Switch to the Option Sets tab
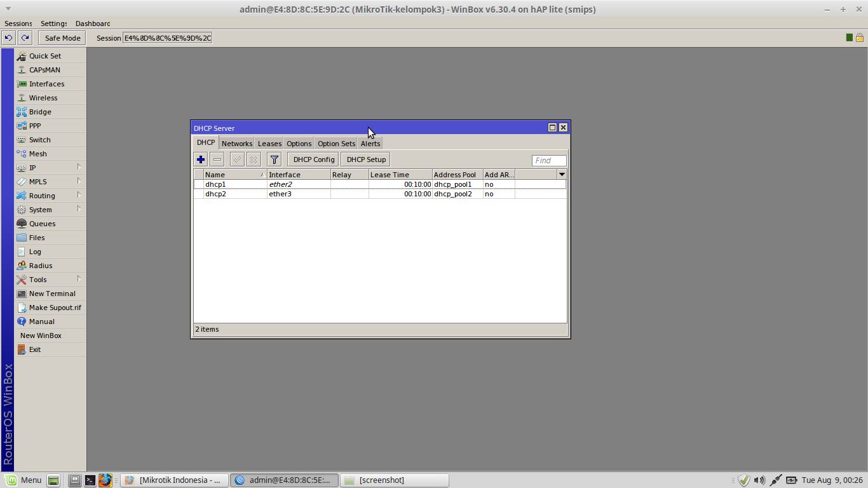868x488 pixels. click(x=336, y=144)
